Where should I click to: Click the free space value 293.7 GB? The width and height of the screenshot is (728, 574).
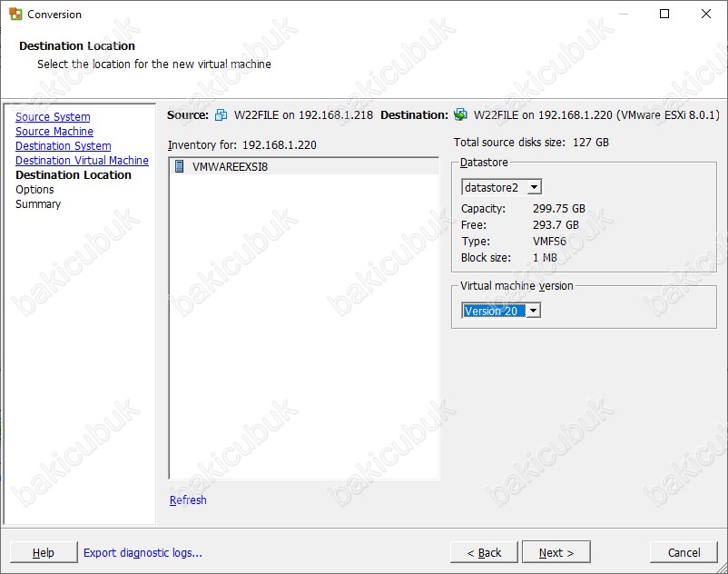pyautogui.click(x=556, y=224)
